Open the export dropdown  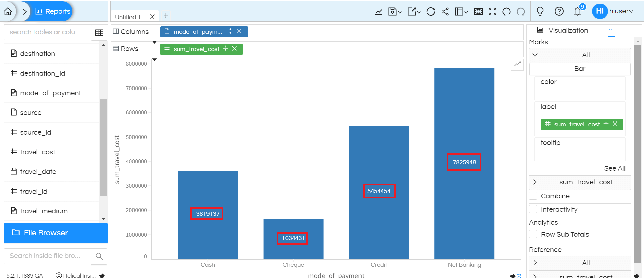tap(414, 12)
